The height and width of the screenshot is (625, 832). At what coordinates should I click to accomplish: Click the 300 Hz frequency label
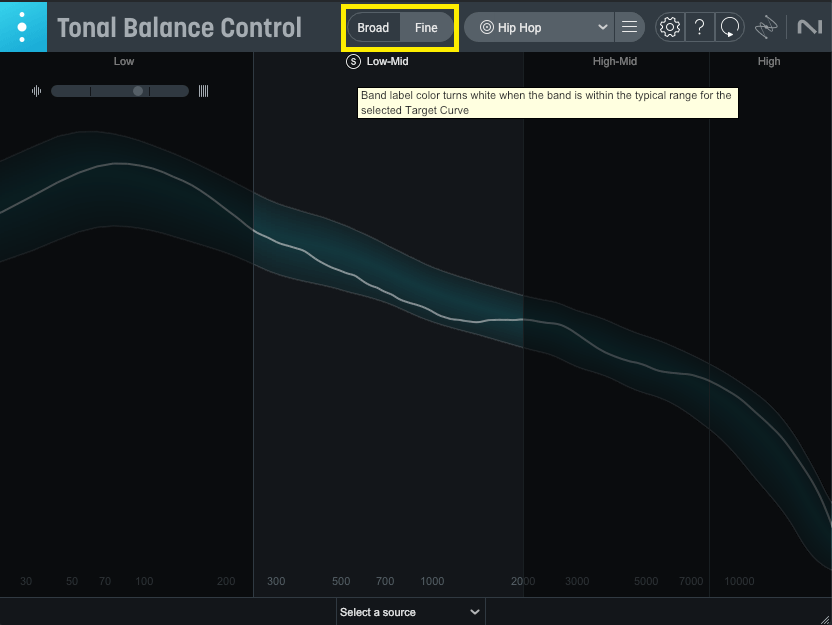pos(276,581)
